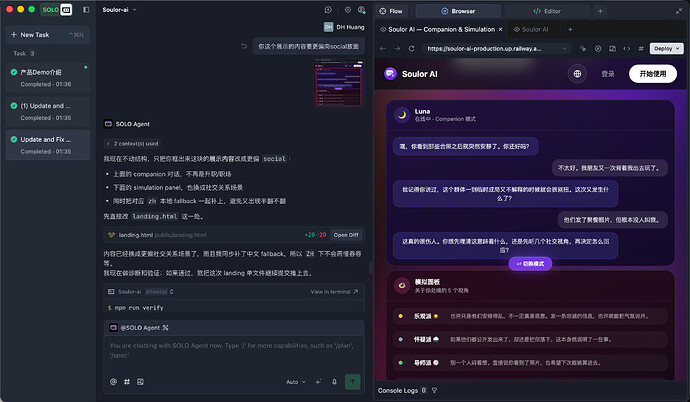The height and width of the screenshot is (402, 690).
Task: Open the attached screenshot thumbnail
Action: point(338,84)
